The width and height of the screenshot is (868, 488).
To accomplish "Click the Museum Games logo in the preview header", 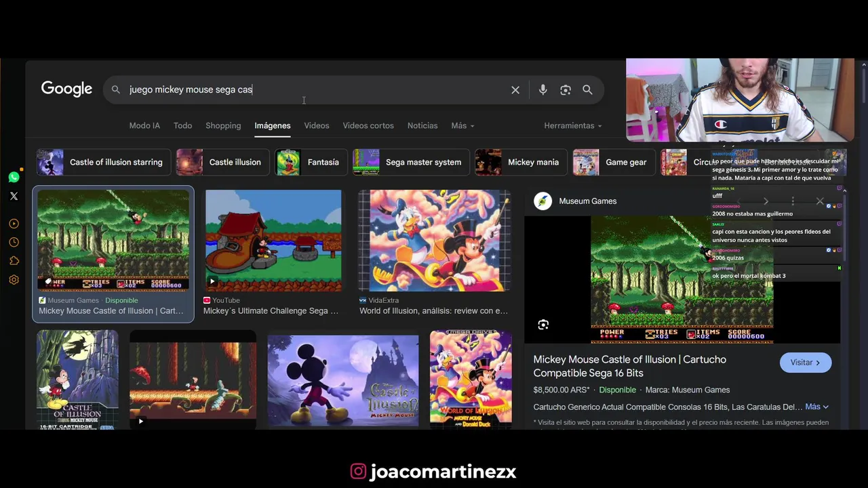I will pyautogui.click(x=542, y=201).
